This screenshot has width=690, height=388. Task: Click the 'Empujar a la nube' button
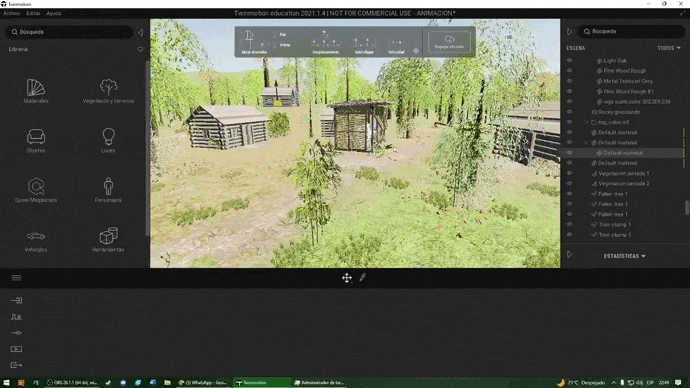point(449,42)
